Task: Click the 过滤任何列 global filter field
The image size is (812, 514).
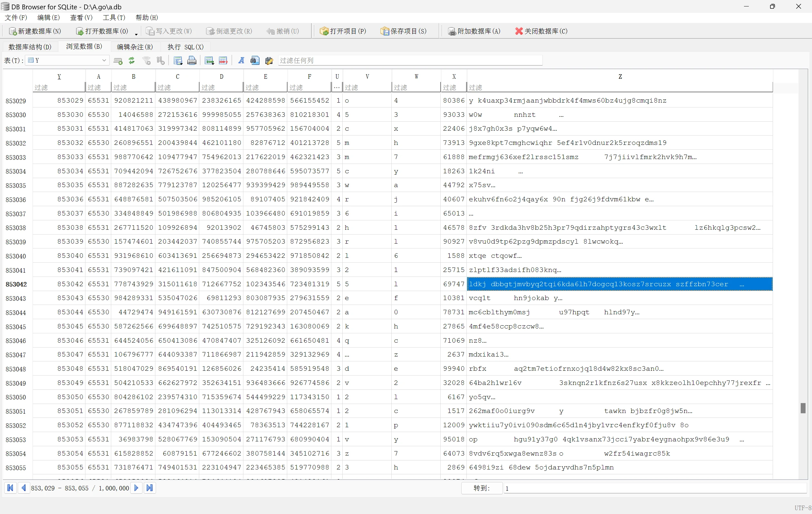Action: point(410,60)
